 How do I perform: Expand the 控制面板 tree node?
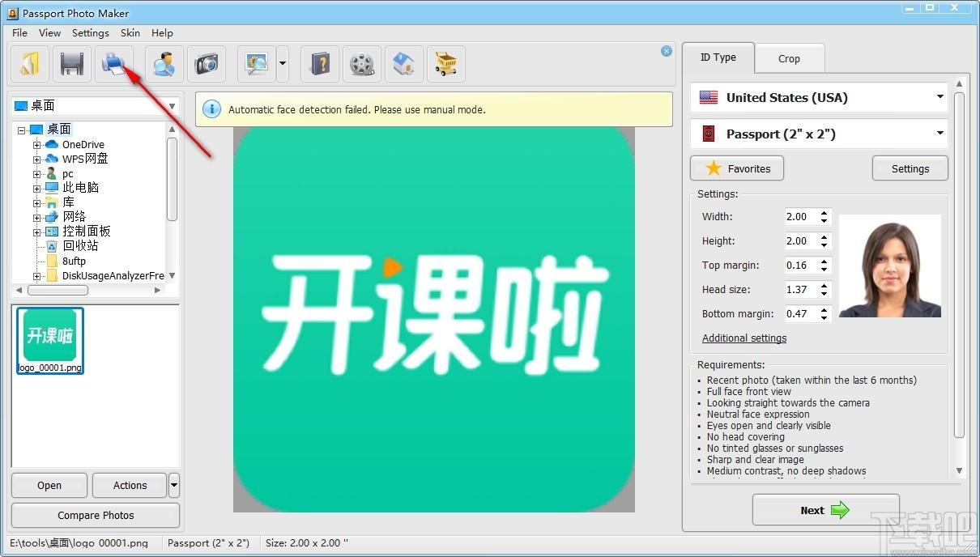pos(36,232)
